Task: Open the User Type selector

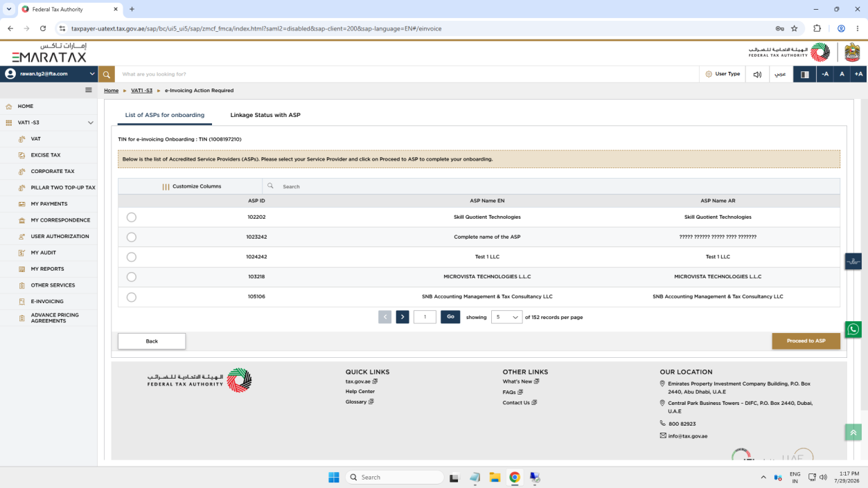Action: pyautogui.click(x=723, y=74)
